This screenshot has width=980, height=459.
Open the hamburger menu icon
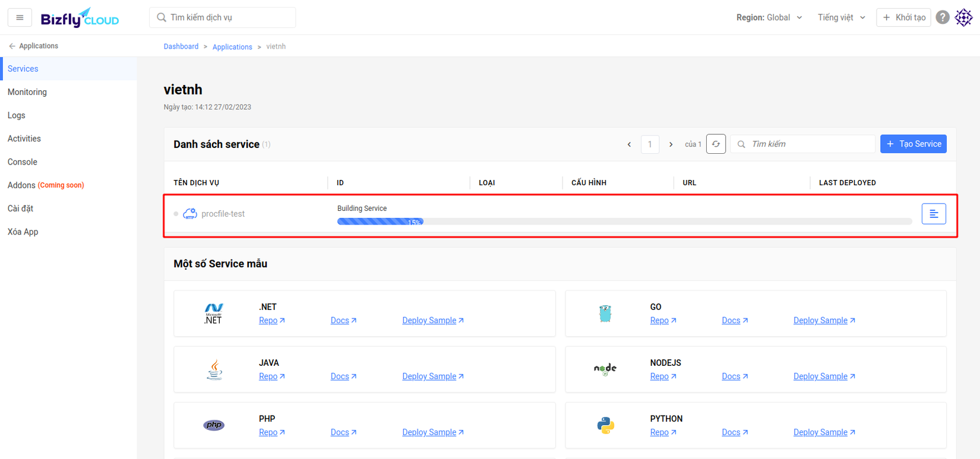20,17
